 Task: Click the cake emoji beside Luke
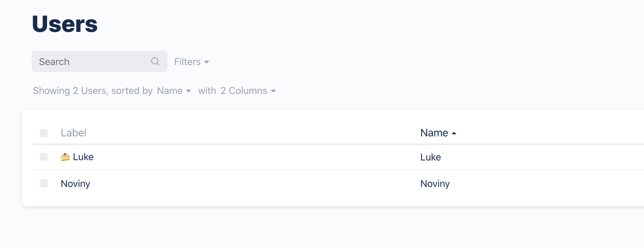65,157
